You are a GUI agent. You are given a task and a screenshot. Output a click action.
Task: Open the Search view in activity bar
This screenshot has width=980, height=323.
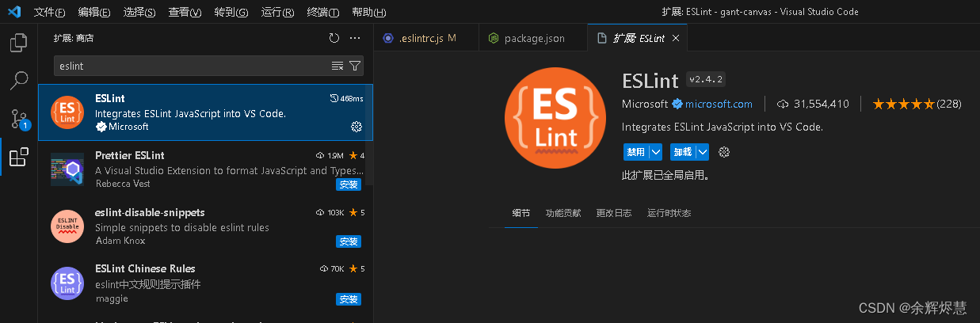[x=18, y=80]
